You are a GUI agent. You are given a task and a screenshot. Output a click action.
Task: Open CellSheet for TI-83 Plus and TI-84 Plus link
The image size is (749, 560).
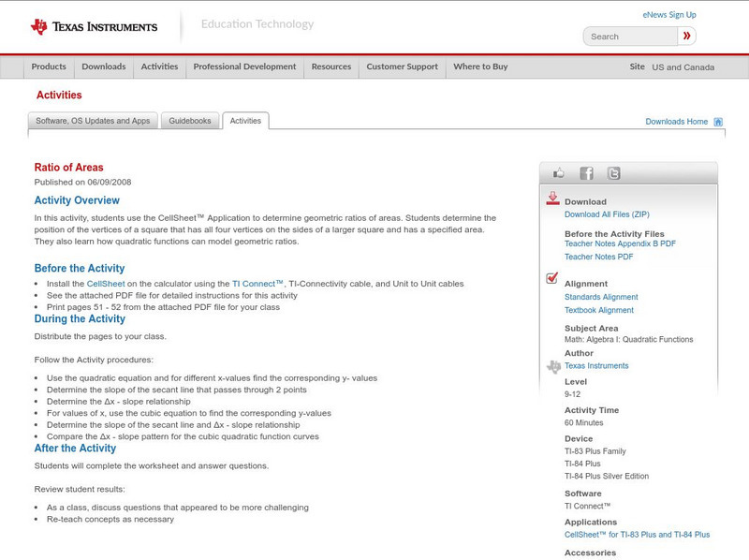(637, 534)
